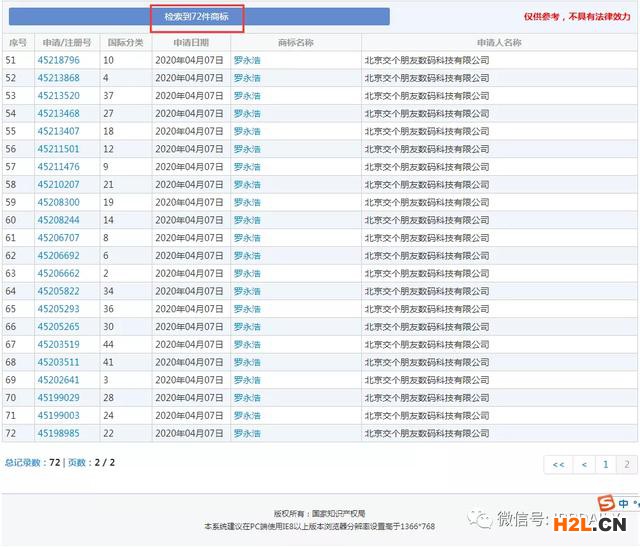Open trademark application number 45206707

58,238
